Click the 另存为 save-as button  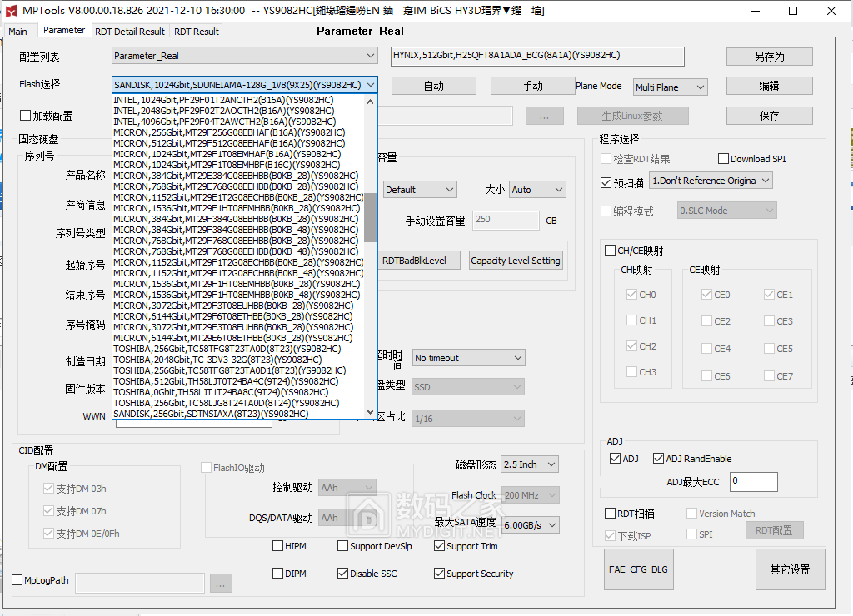pos(767,57)
